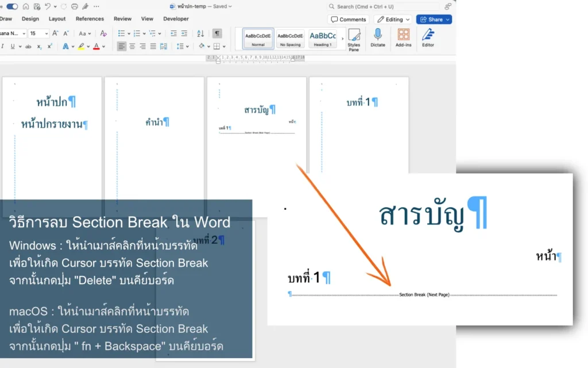Click the Share button

[434, 20]
